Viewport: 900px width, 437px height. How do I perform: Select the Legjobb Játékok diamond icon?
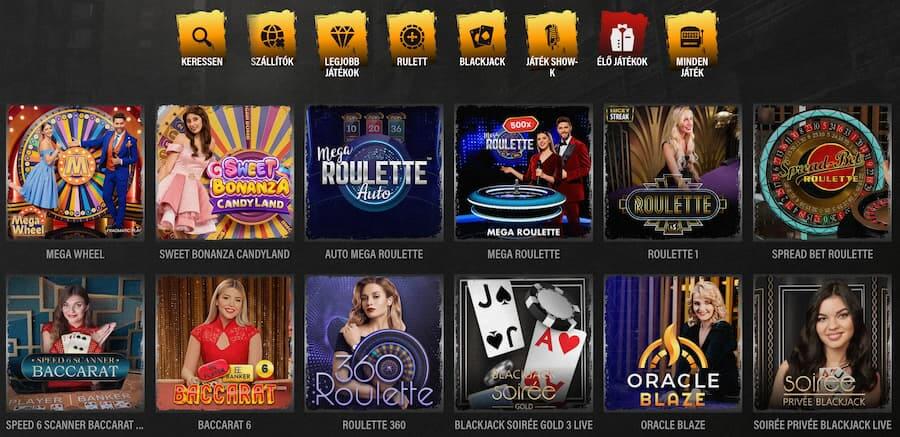342,37
